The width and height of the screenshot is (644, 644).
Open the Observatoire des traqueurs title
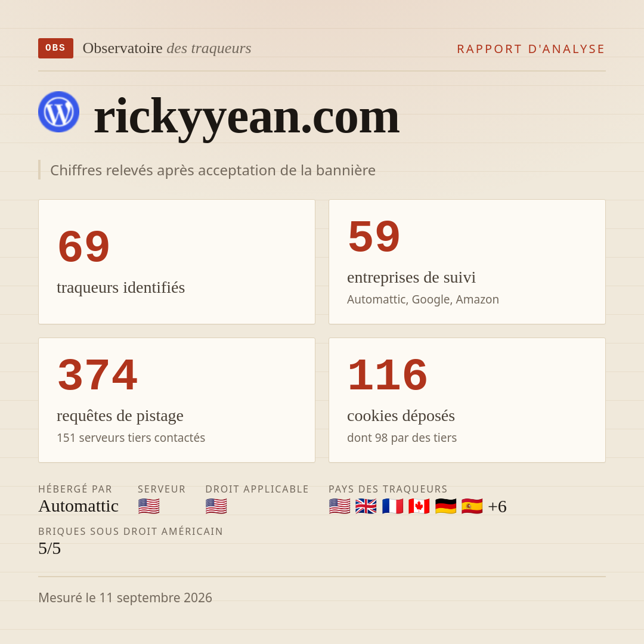tap(167, 48)
